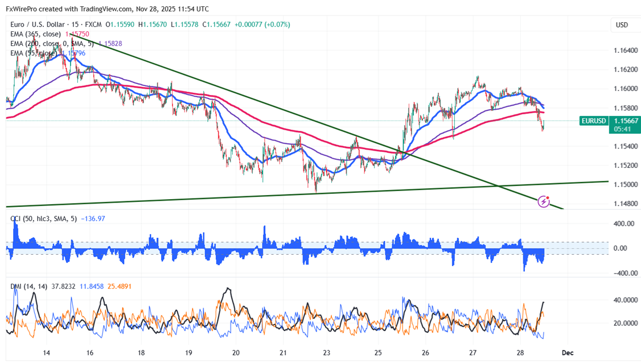The image size is (641, 364).
Task: Click the 1.14800 price axis label
Action: click(626, 204)
